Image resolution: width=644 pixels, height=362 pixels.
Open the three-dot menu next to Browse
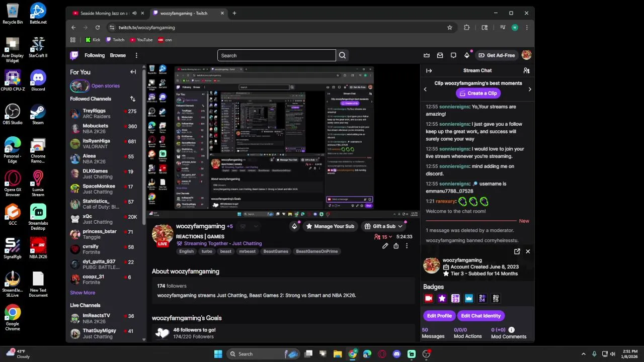(x=136, y=55)
